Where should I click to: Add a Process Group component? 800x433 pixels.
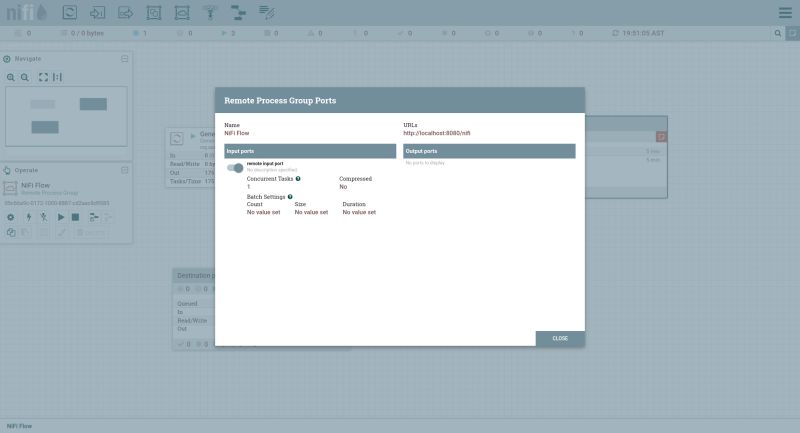pyautogui.click(x=154, y=12)
